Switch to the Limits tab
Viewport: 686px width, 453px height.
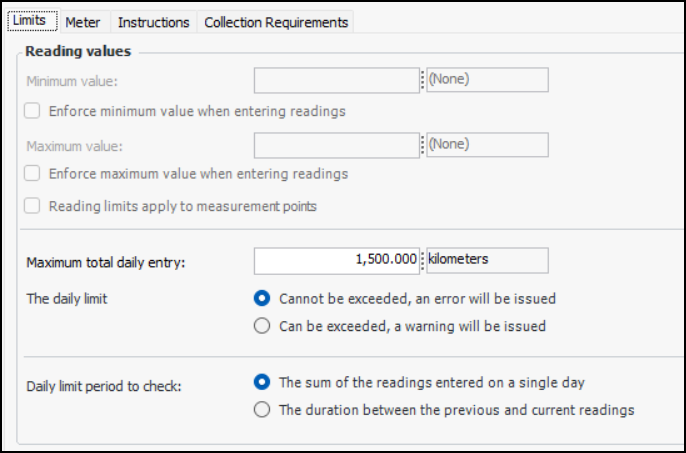(x=28, y=21)
